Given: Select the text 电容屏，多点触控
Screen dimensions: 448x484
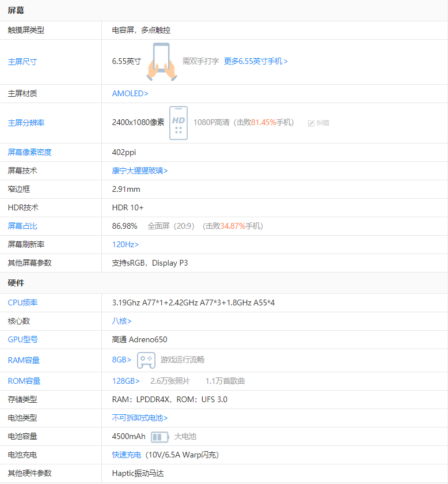Looking at the screenshot, I should click(141, 30).
